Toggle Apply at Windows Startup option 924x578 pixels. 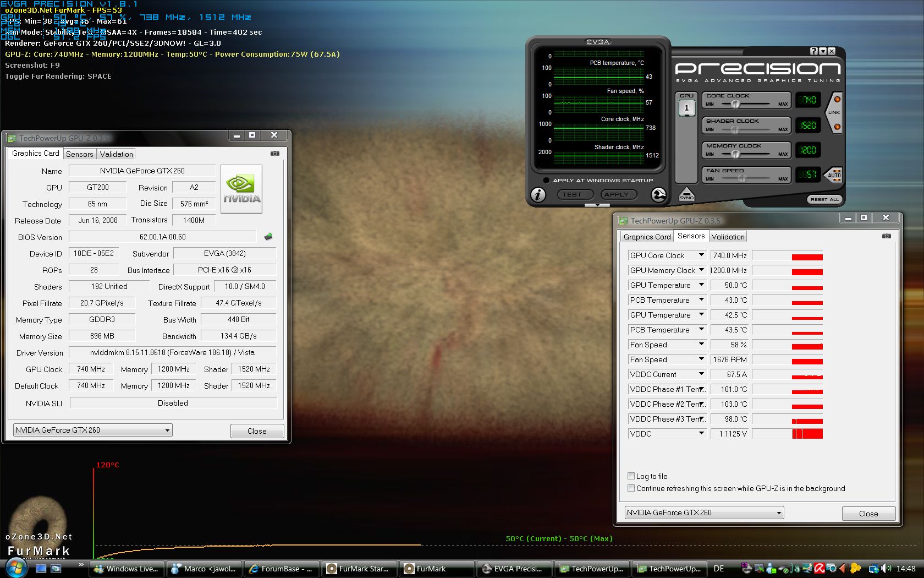point(546,180)
